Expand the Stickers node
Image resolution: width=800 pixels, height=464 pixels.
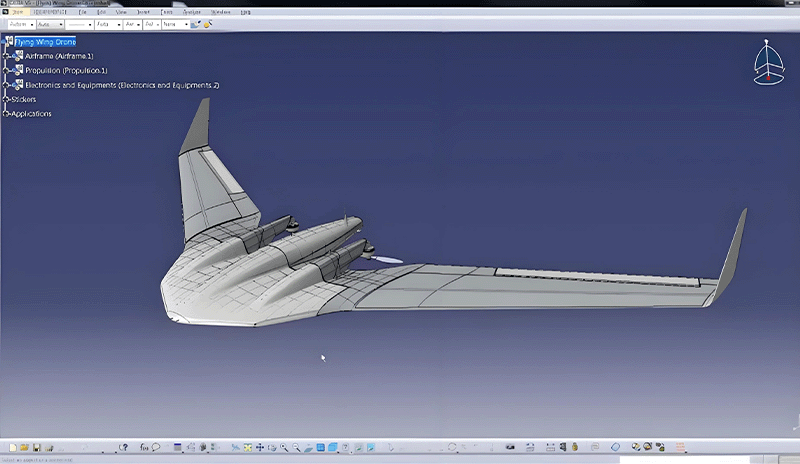pyautogui.click(x=6, y=100)
